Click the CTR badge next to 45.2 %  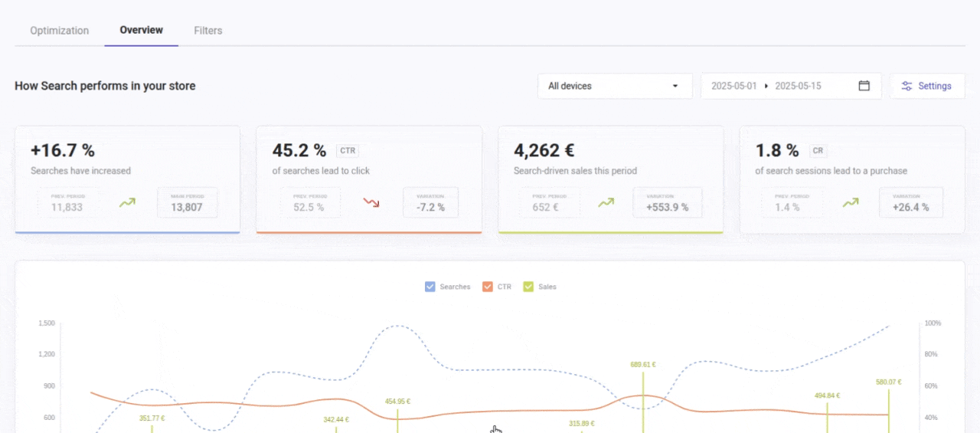pyautogui.click(x=348, y=151)
